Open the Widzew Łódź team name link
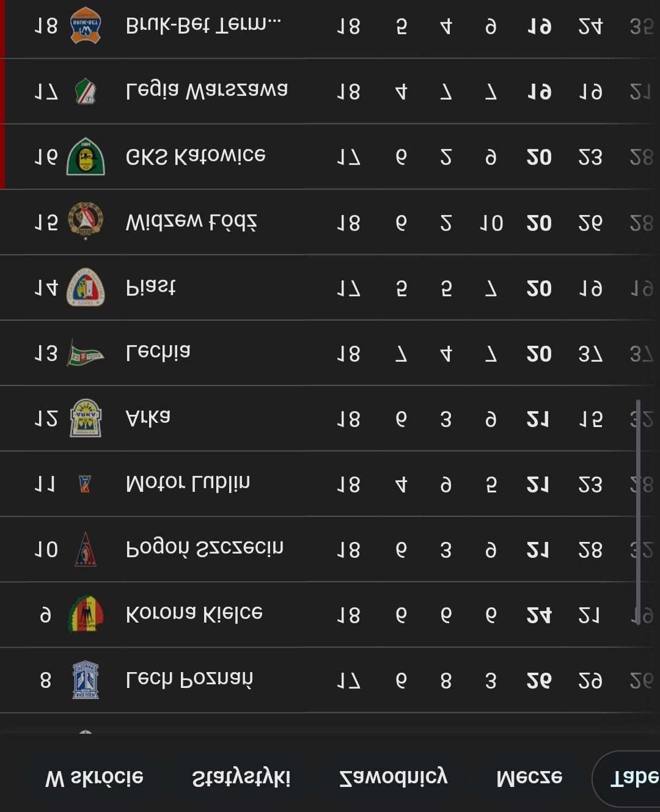Screen dimensions: 660x812 coord(191,222)
